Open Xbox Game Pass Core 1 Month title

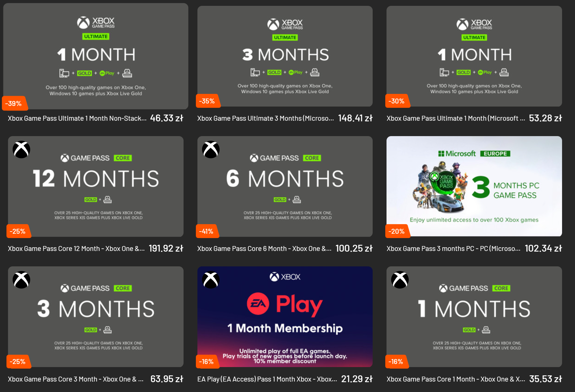click(x=456, y=379)
